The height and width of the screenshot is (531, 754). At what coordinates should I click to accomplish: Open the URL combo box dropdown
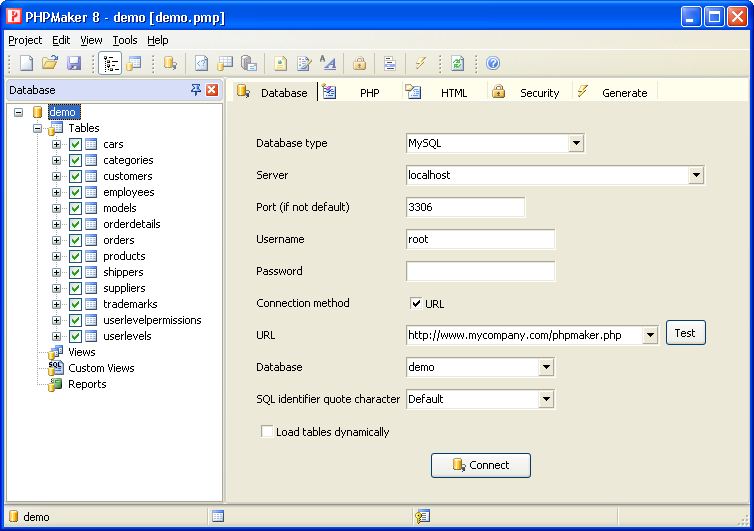click(x=650, y=335)
